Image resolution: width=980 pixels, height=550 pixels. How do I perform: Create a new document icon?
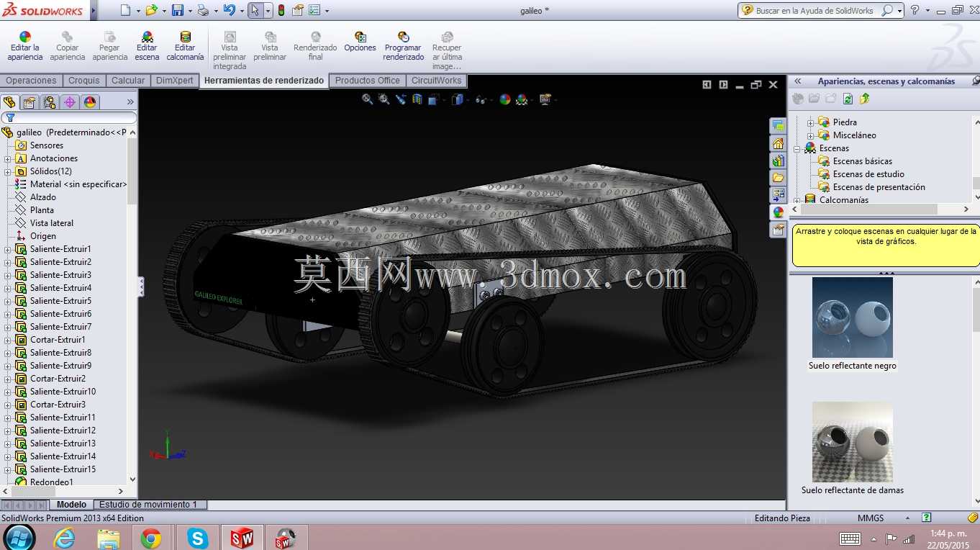coord(125,10)
